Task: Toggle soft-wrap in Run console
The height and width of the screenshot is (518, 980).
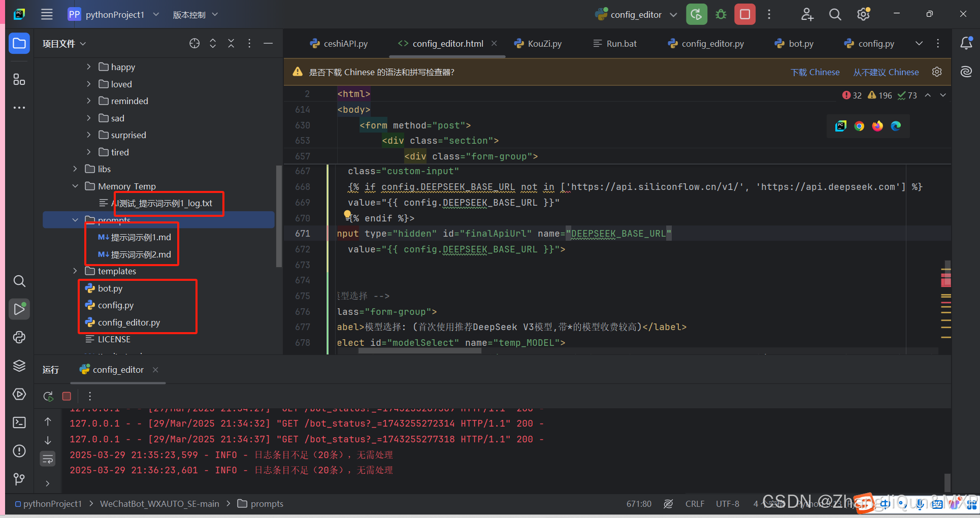Action: coord(48,459)
